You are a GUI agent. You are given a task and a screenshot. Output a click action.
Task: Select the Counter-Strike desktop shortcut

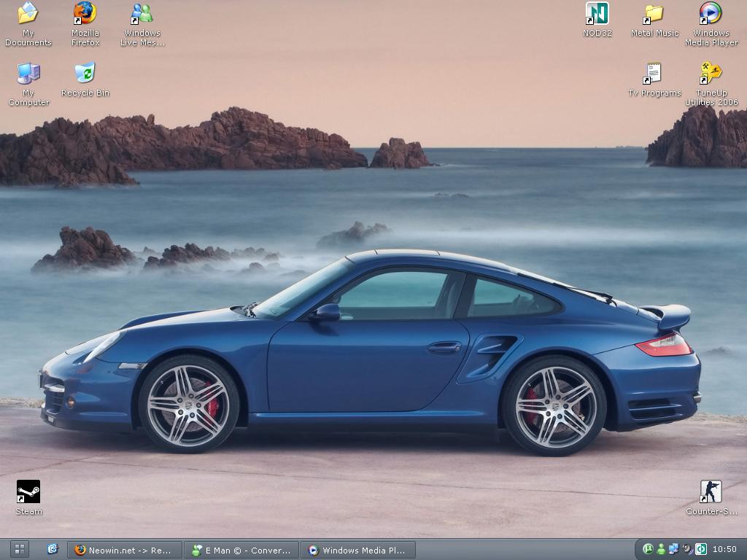pyautogui.click(x=711, y=492)
